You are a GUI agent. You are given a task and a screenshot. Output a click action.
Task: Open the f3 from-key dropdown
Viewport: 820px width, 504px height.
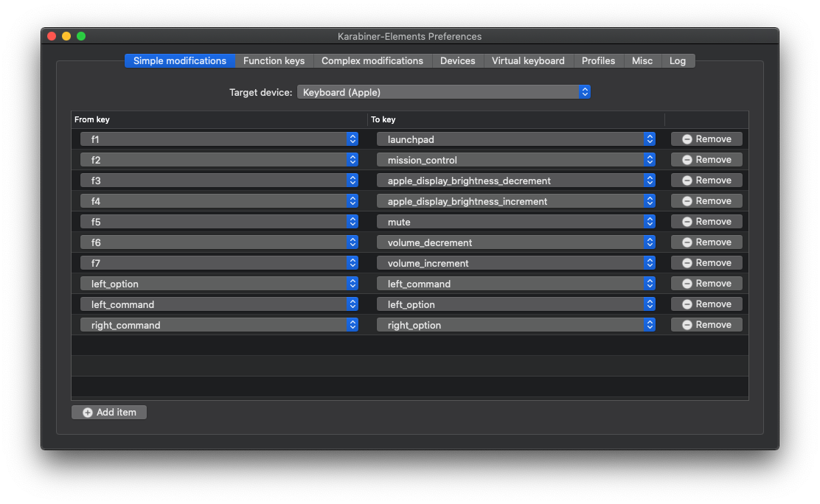tap(219, 181)
